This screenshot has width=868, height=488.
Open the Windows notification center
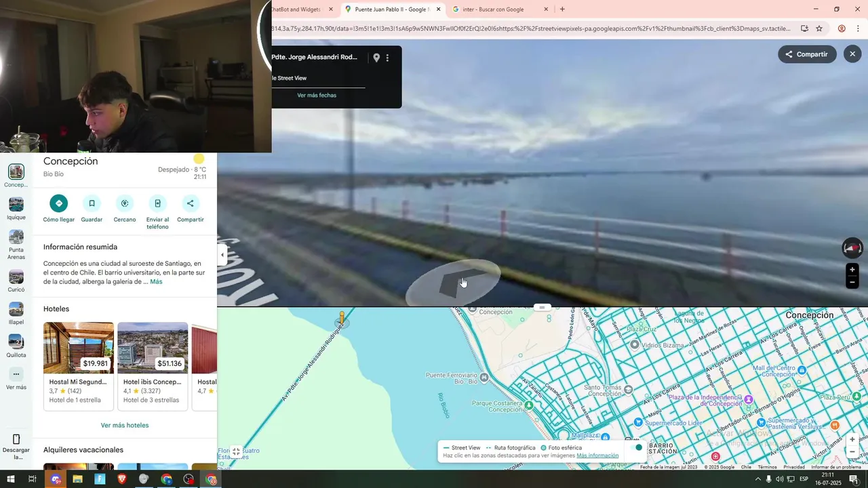(x=854, y=479)
